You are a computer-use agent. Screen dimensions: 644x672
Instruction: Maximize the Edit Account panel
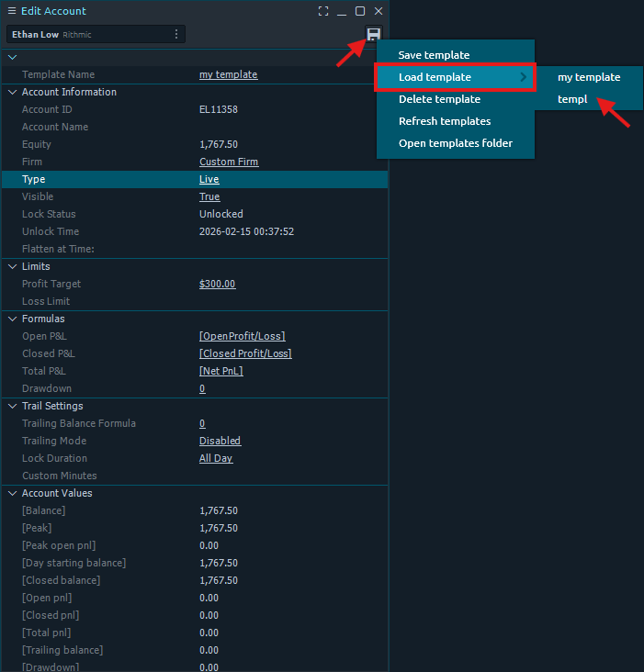[360, 11]
